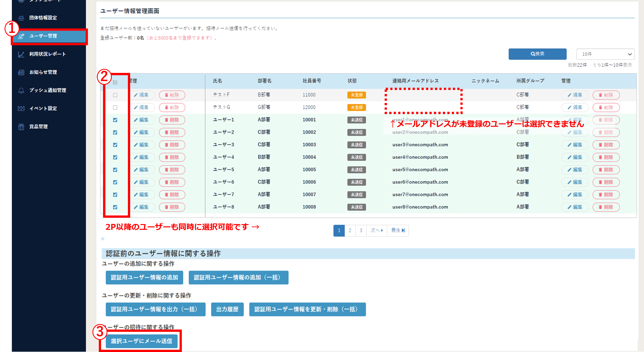Screen dimensions: 644x352
Task: Open 団体情報設定 sidebar icon
Action: [x=21, y=18]
